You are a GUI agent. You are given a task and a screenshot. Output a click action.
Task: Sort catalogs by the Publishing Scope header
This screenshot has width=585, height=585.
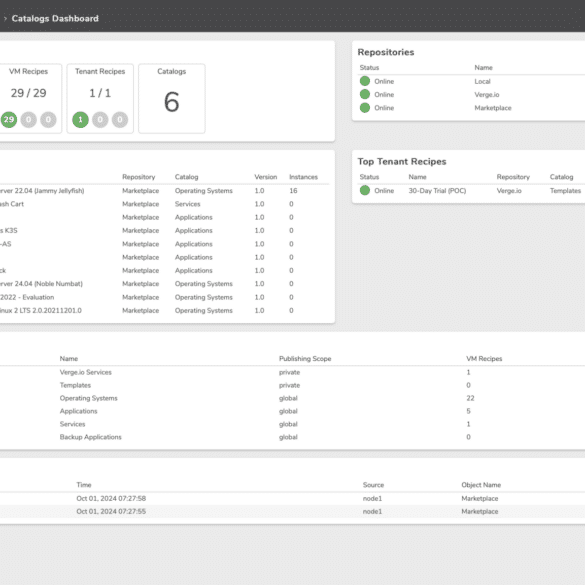(305, 359)
